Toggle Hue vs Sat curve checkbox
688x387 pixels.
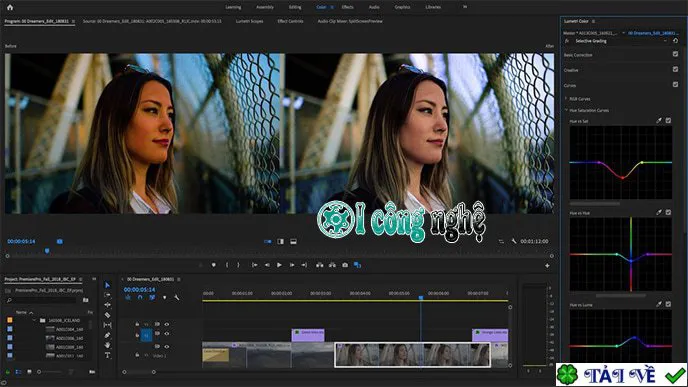668,120
